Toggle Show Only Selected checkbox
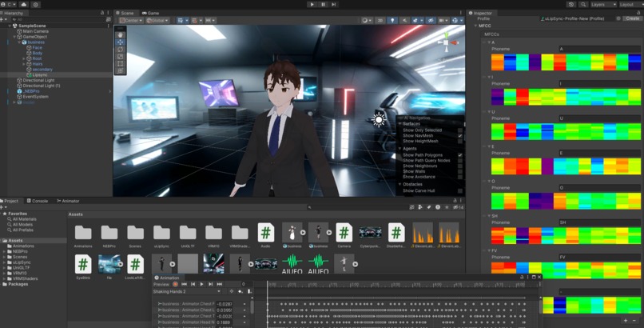This screenshot has width=644, height=328. [460, 130]
